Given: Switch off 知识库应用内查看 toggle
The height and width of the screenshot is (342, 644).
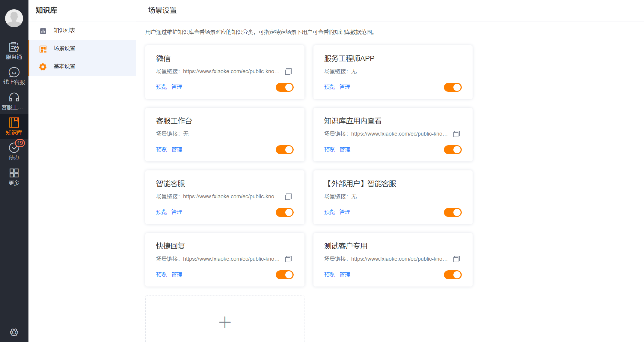Looking at the screenshot, I should pos(453,150).
